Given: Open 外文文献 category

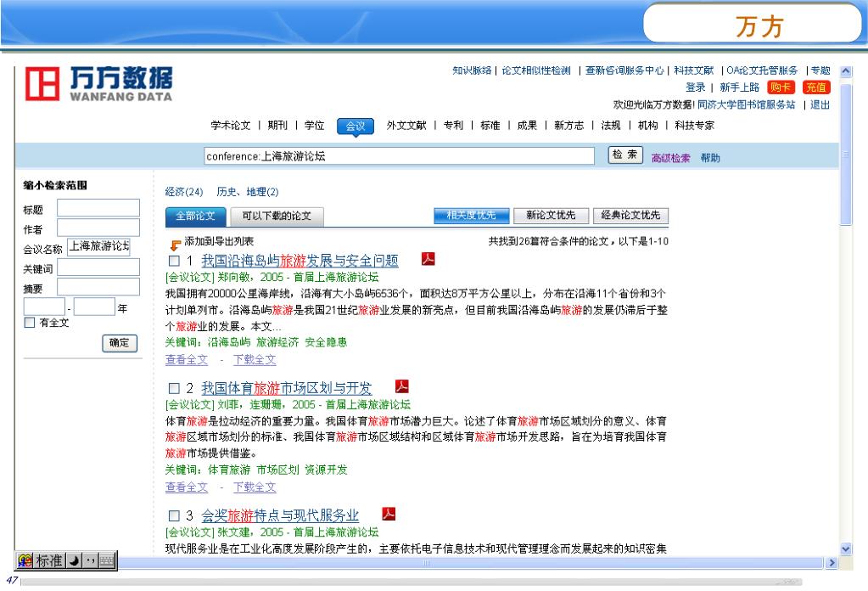Looking at the screenshot, I should click(406, 125).
